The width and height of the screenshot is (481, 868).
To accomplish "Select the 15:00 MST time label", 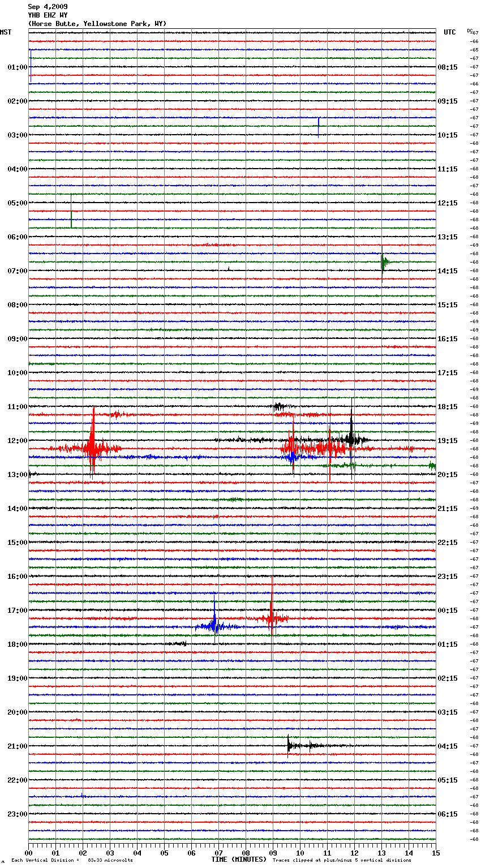I will pyautogui.click(x=18, y=543).
